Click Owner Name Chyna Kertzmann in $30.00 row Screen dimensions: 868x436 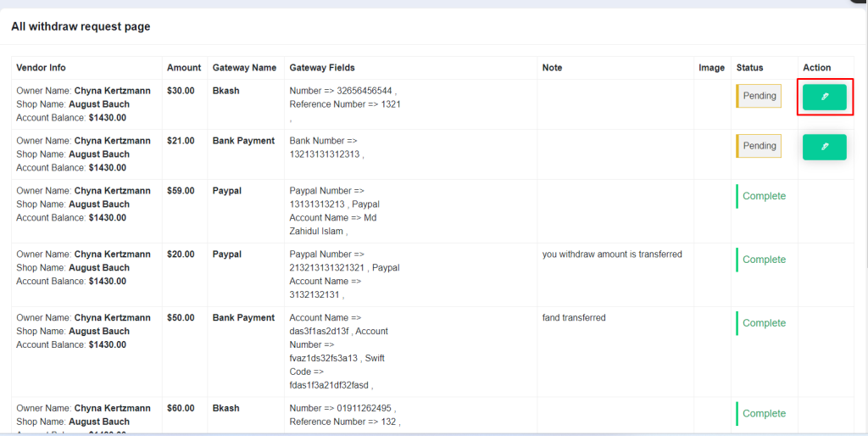pyautogui.click(x=83, y=90)
